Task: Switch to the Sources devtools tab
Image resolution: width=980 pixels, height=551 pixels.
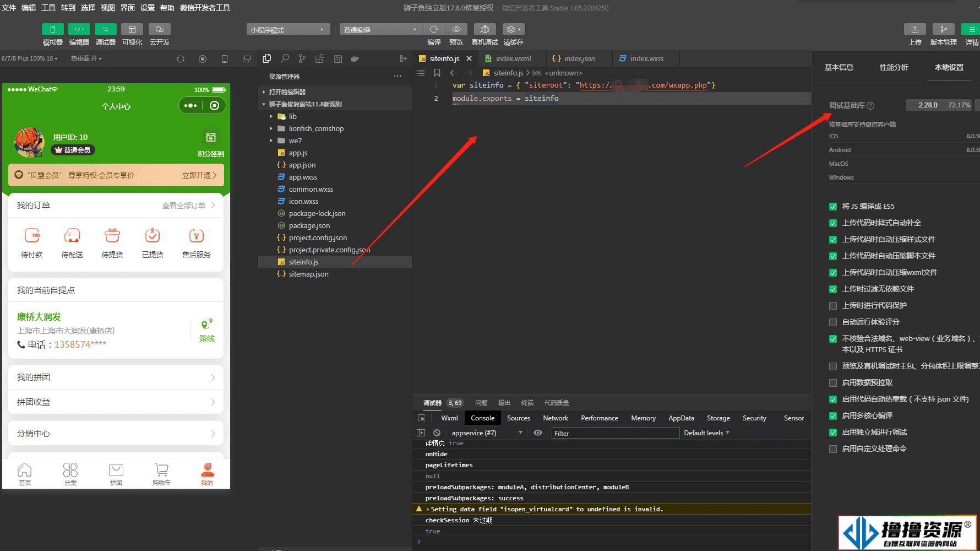Action: (519, 418)
